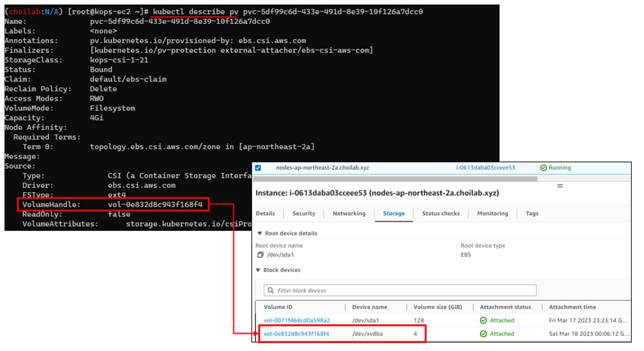Click instance ID link i-0613daba03cceee53
The height and width of the screenshot is (351, 644).
click(485, 168)
